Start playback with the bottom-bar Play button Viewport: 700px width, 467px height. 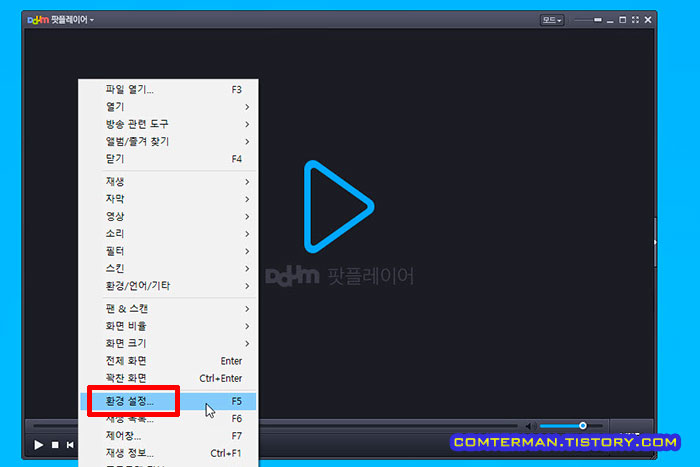click(38, 445)
